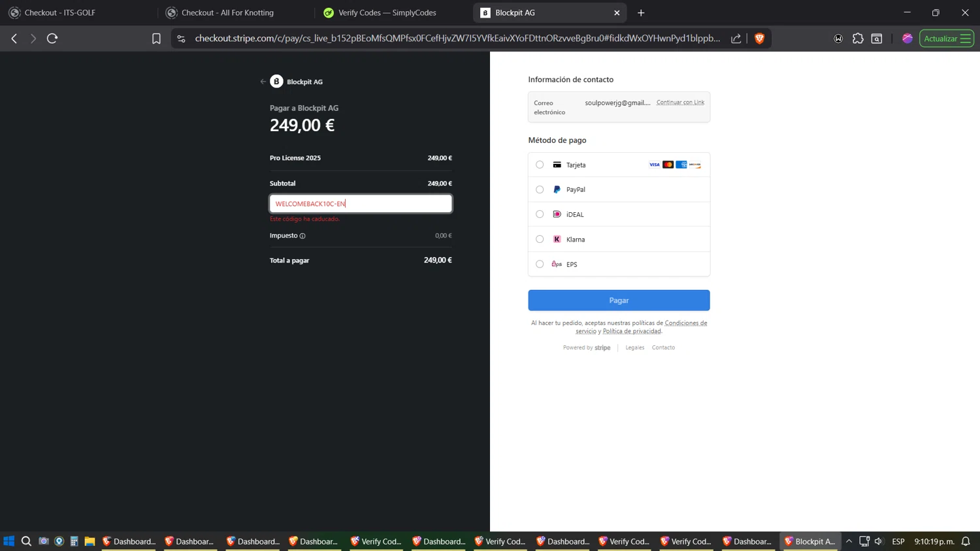This screenshot has width=980, height=551.
Task: Click the Blockpit AG logo badge
Action: coord(276,81)
